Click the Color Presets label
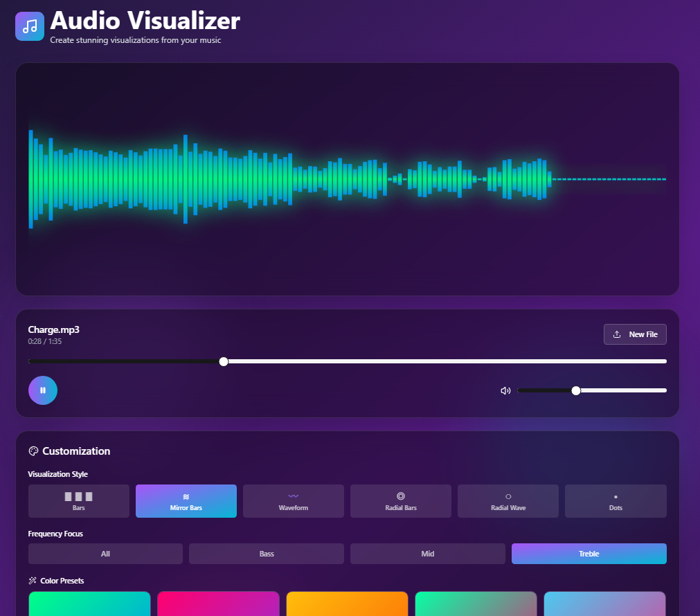 [62, 580]
